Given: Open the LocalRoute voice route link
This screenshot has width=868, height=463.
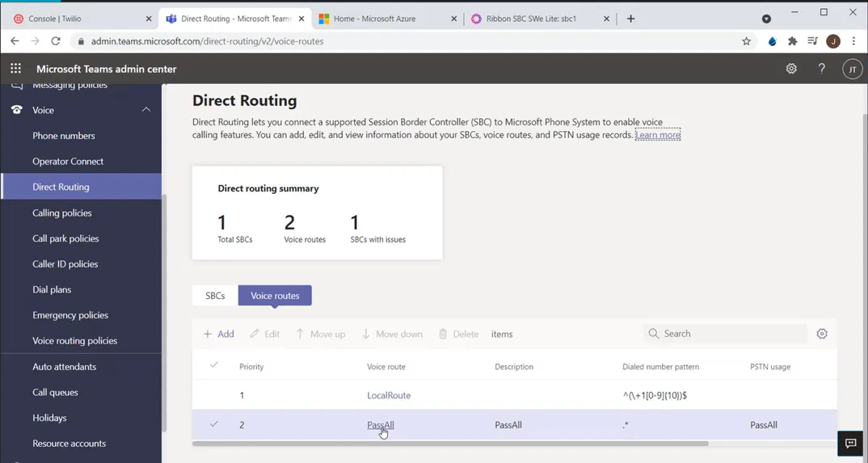Looking at the screenshot, I should point(389,395).
